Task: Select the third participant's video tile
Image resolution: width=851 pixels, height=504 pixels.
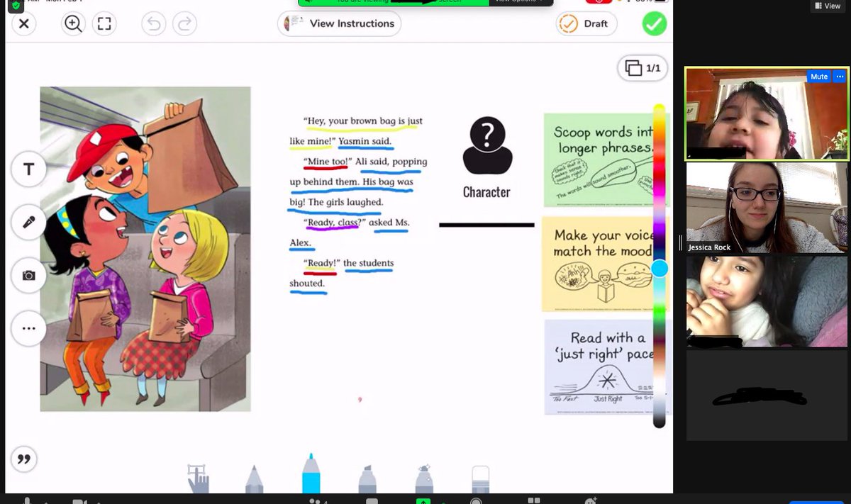Action: 767,301
